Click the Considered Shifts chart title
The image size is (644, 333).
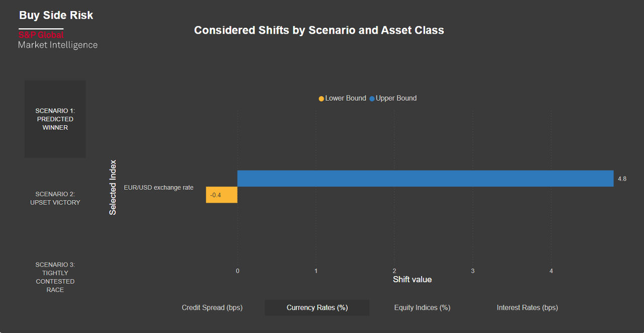(x=319, y=30)
